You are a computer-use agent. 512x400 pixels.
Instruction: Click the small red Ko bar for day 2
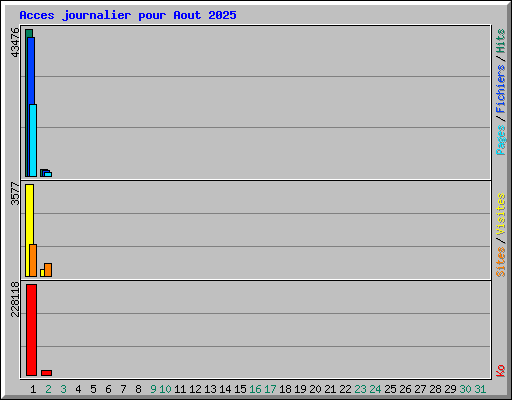46,373
